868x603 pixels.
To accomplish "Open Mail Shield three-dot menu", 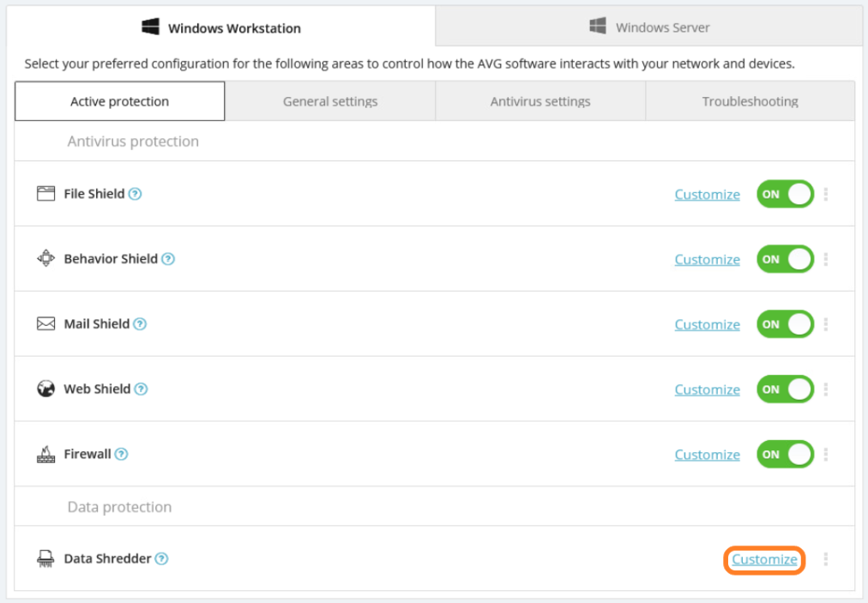I will [x=826, y=324].
